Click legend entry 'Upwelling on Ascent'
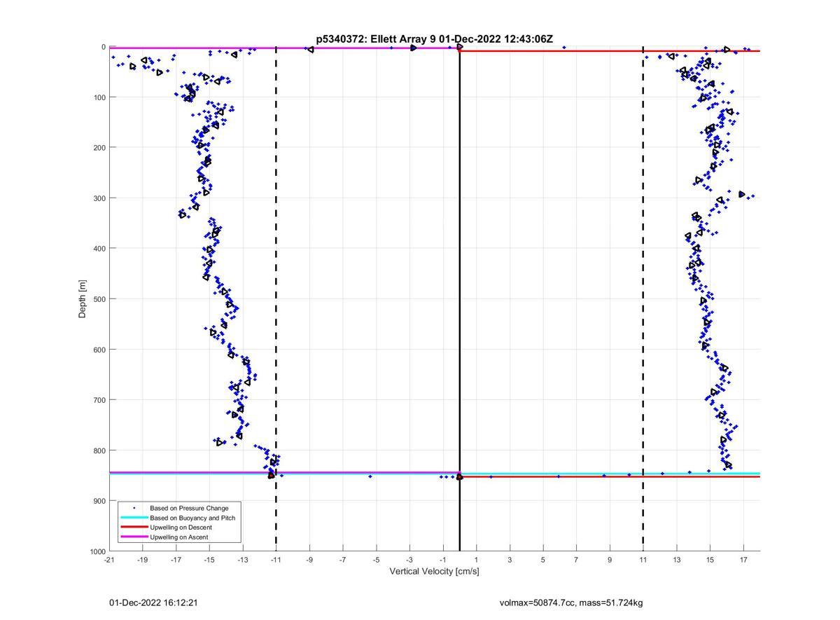This screenshot has height=620, width=840. point(178,537)
